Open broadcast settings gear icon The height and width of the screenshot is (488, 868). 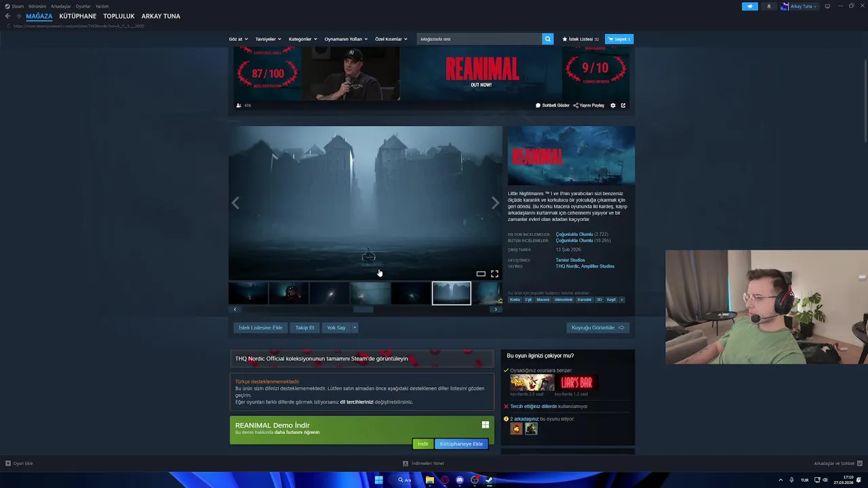coord(613,106)
